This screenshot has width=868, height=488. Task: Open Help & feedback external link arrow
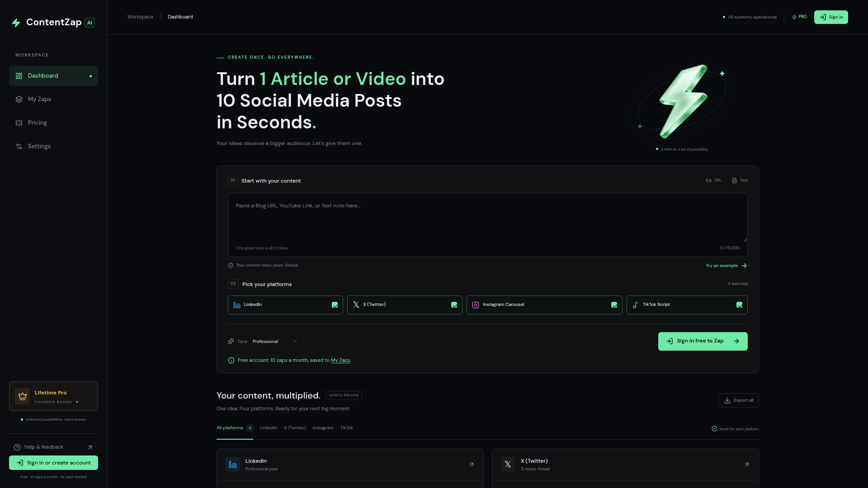click(90, 447)
